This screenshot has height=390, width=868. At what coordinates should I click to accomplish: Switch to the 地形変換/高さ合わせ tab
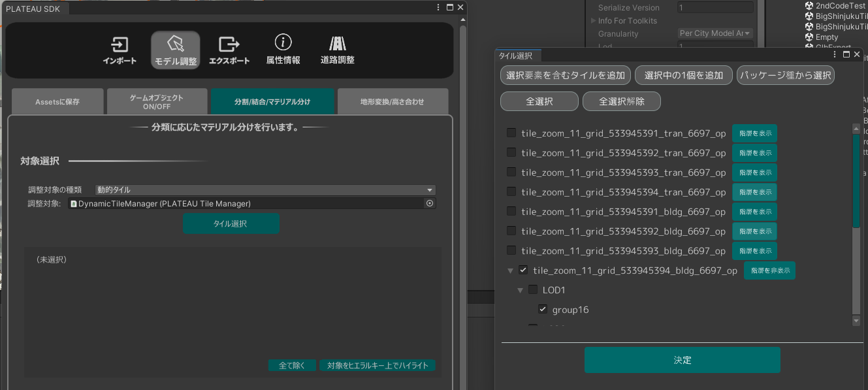(x=393, y=102)
